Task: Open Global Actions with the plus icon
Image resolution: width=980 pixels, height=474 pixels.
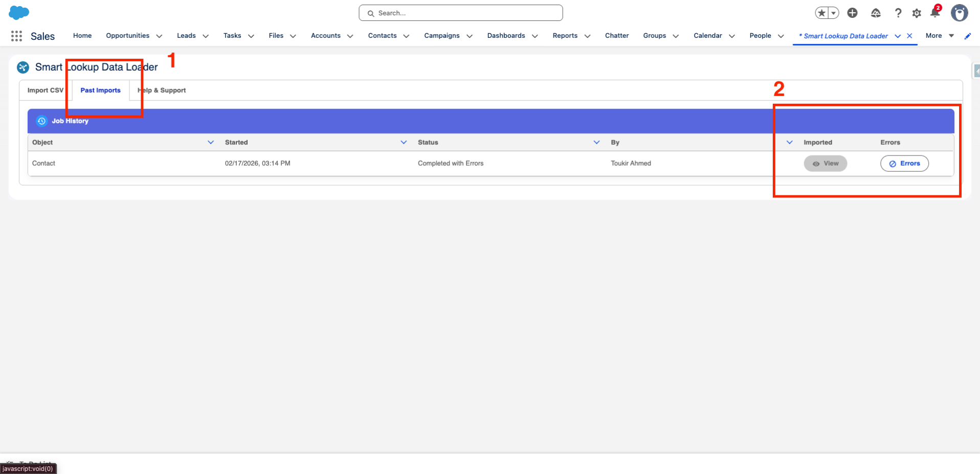Action: [x=852, y=13]
